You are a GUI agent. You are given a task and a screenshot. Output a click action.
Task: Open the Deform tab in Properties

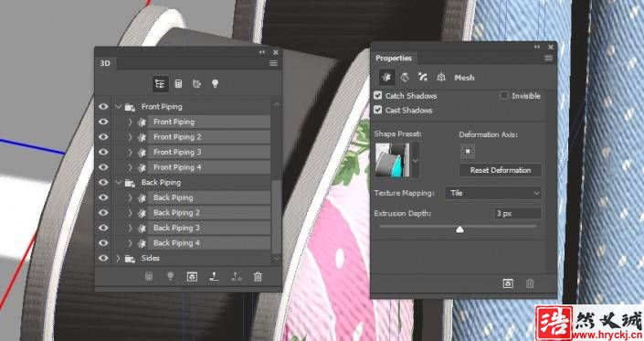405,77
